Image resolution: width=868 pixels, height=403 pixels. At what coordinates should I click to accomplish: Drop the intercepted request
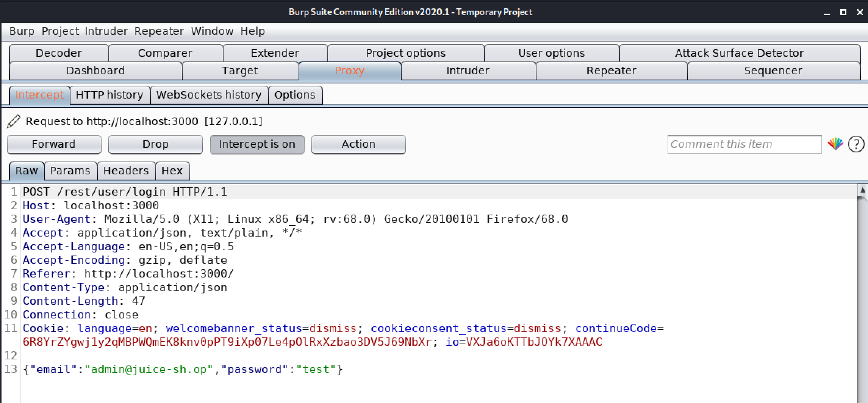(155, 144)
